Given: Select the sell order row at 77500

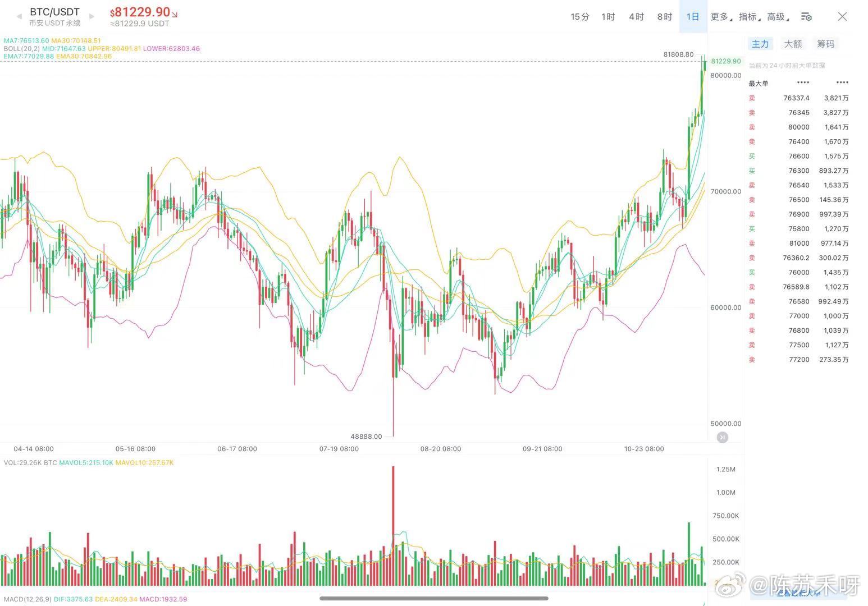Looking at the screenshot, I should [x=798, y=345].
